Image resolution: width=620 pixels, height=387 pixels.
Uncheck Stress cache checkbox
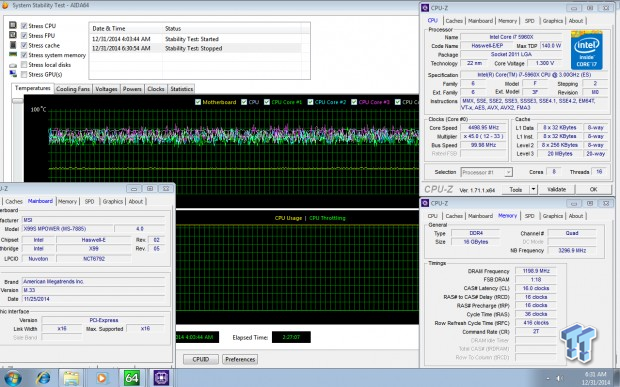[x=24, y=45]
